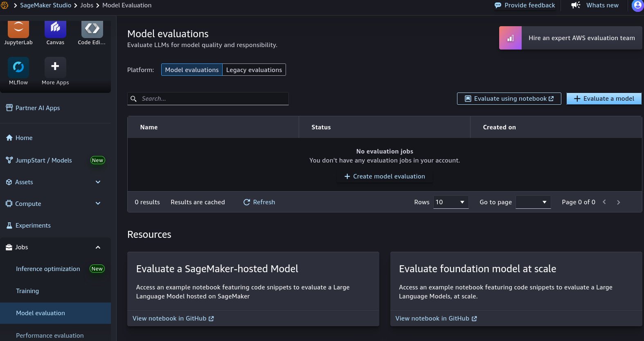Click the SageMaker logo icon in breadcrumb
This screenshot has width=644, height=341.
tap(5, 5)
